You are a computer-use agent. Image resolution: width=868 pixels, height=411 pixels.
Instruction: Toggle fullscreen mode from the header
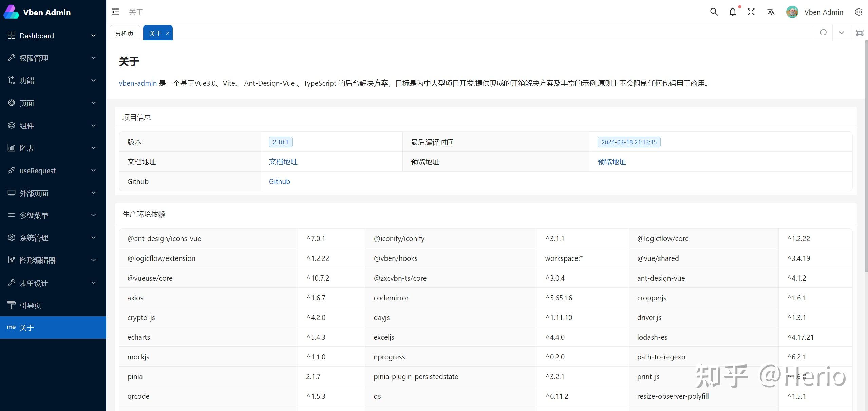coord(751,12)
